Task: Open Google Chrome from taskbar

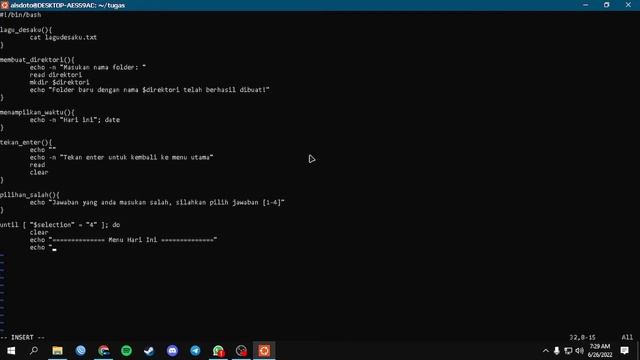Action: pos(104,351)
